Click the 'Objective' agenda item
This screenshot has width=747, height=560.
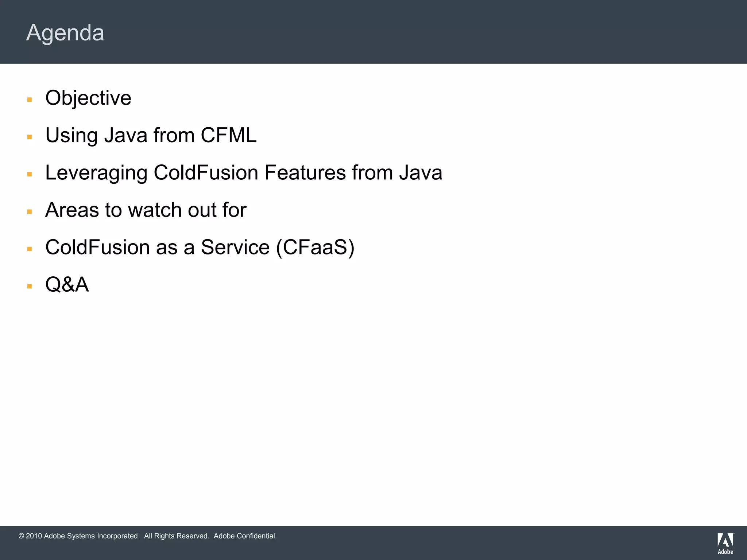click(x=88, y=98)
